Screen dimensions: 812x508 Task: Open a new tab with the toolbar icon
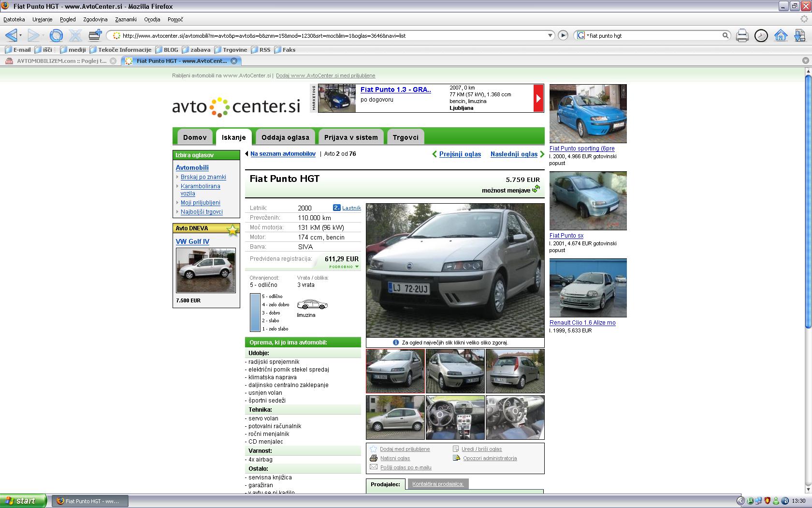click(x=95, y=35)
